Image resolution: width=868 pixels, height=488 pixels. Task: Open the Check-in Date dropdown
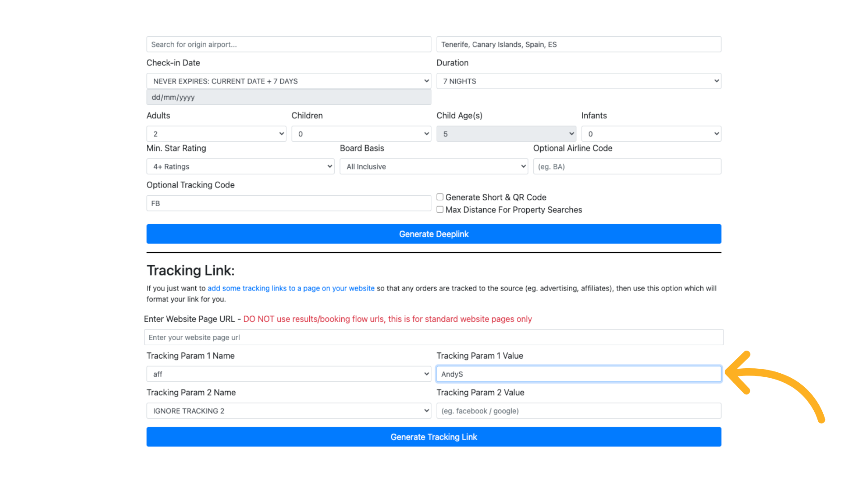(288, 81)
